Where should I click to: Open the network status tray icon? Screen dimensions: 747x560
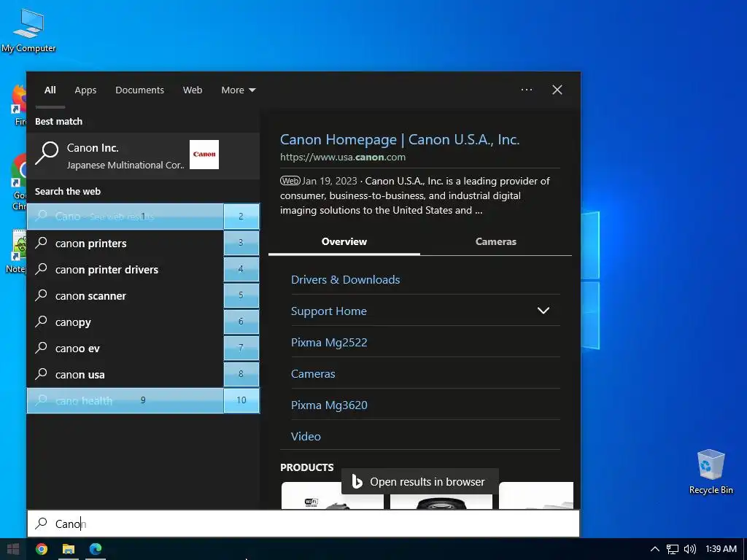pyautogui.click(x=672, y=549)
